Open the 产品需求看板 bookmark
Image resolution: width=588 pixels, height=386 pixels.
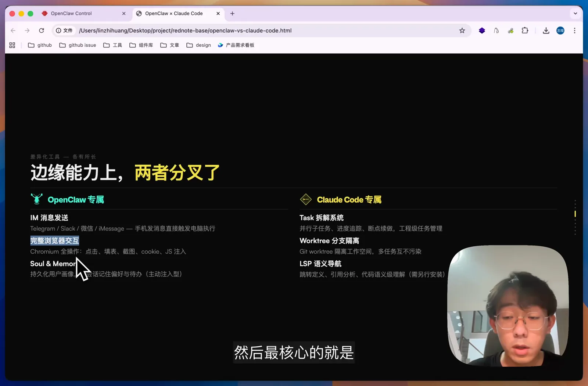point(236,45)
